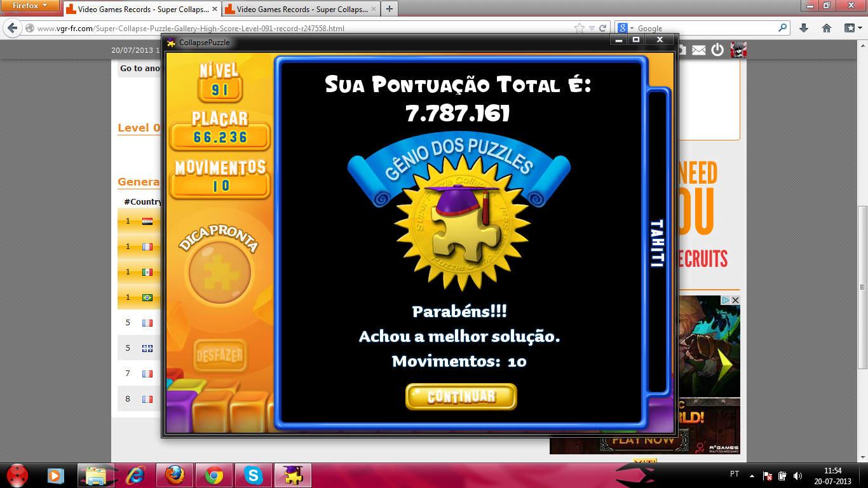The height and width of the screenshot is (488, 868).
Task: Click the Dica Pronta hint puzzle orb
Action: (220, 274)
